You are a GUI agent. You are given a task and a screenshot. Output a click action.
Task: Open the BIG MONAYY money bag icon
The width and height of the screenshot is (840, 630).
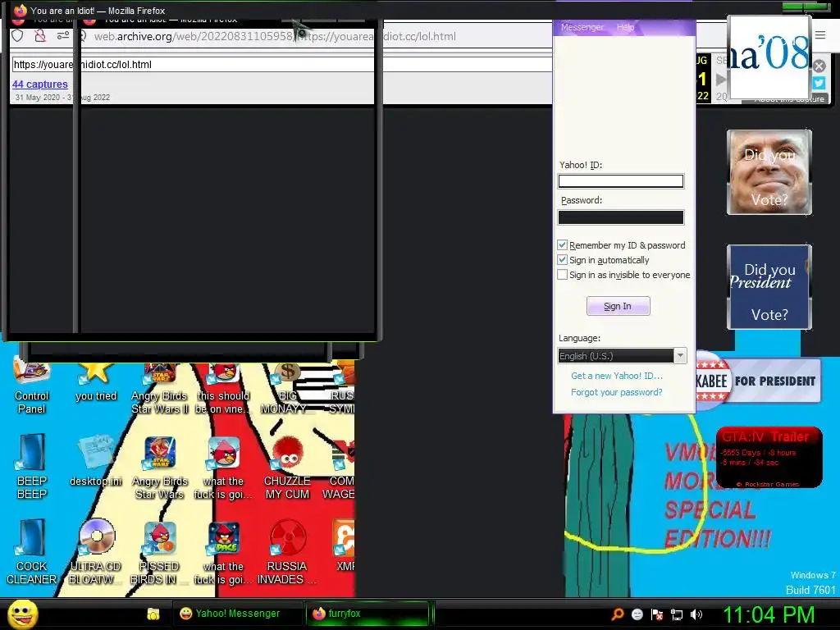286,388
